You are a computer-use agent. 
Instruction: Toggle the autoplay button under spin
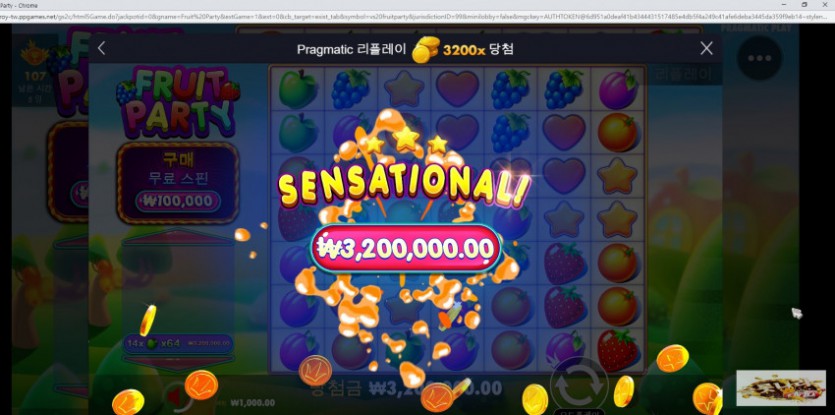[578, 412]
